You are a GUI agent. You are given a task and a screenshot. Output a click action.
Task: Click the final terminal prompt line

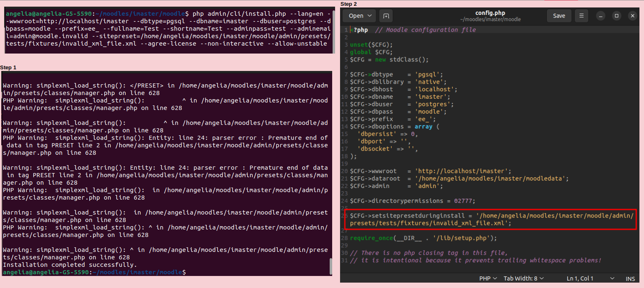[94, 272]
